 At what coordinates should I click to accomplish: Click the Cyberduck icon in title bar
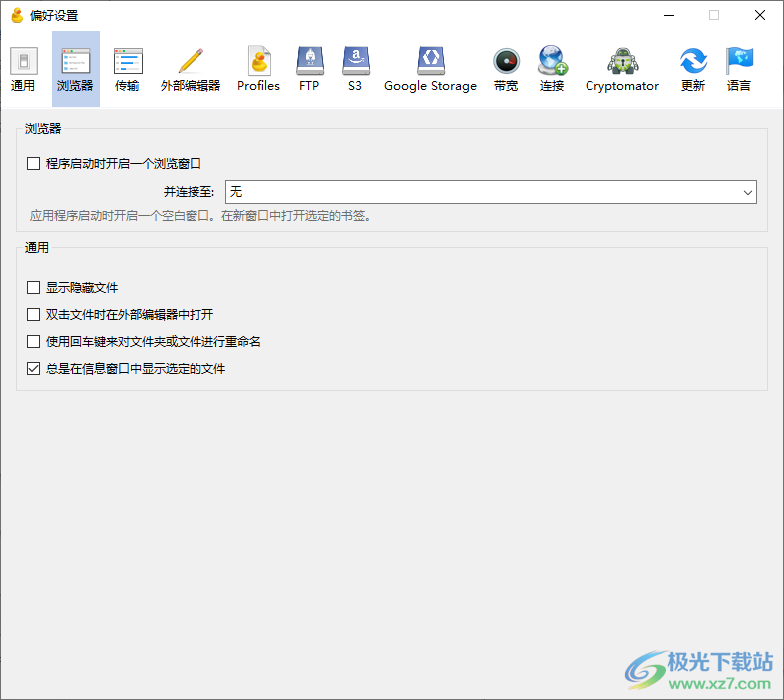point(17,16)
